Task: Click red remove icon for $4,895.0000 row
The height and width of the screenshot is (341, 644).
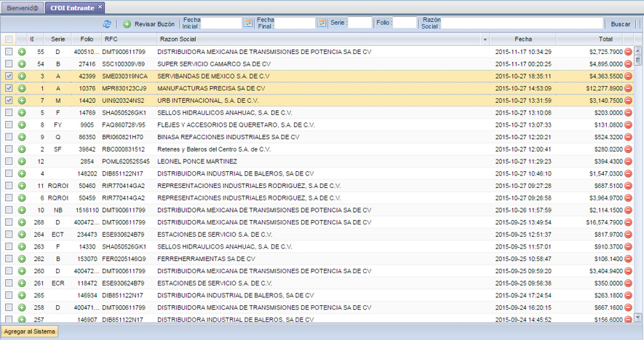Action: pyautogui.click(x=629, y=64)
